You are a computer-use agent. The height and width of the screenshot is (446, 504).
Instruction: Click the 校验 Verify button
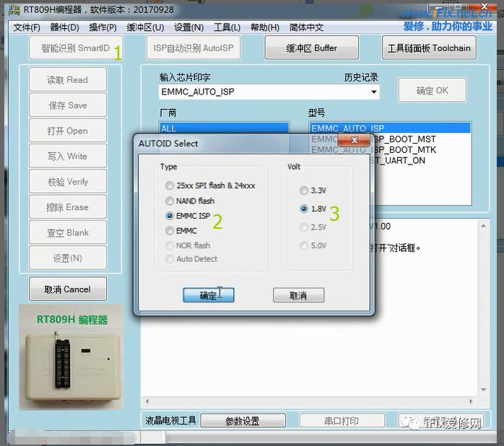coord(67,181)
